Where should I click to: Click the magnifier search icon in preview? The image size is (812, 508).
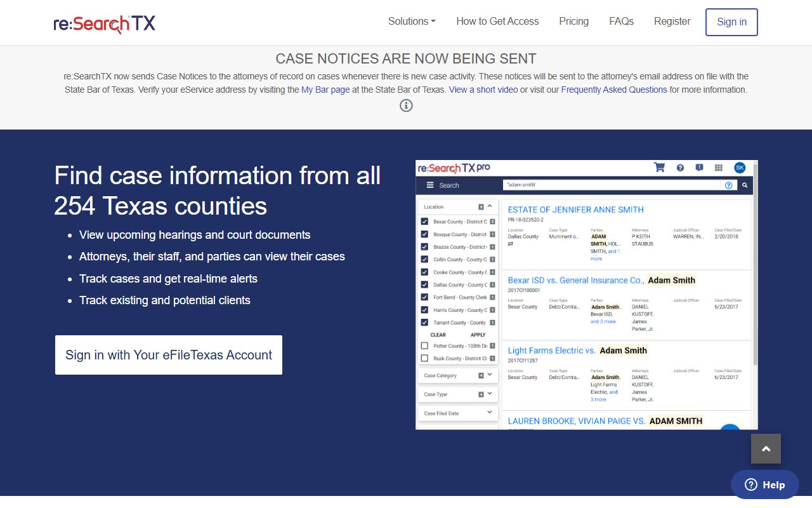745,185
